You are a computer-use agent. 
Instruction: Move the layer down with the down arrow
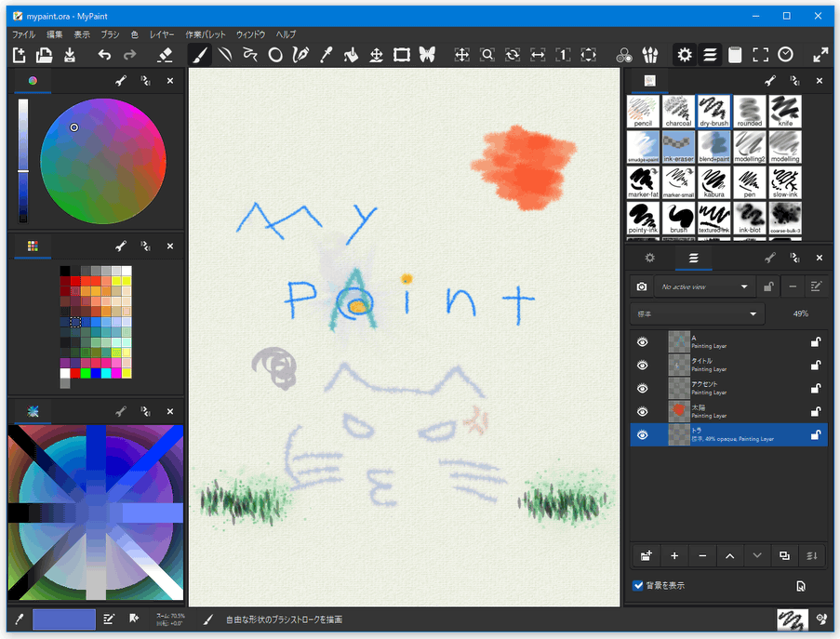[x=757, y=556]
